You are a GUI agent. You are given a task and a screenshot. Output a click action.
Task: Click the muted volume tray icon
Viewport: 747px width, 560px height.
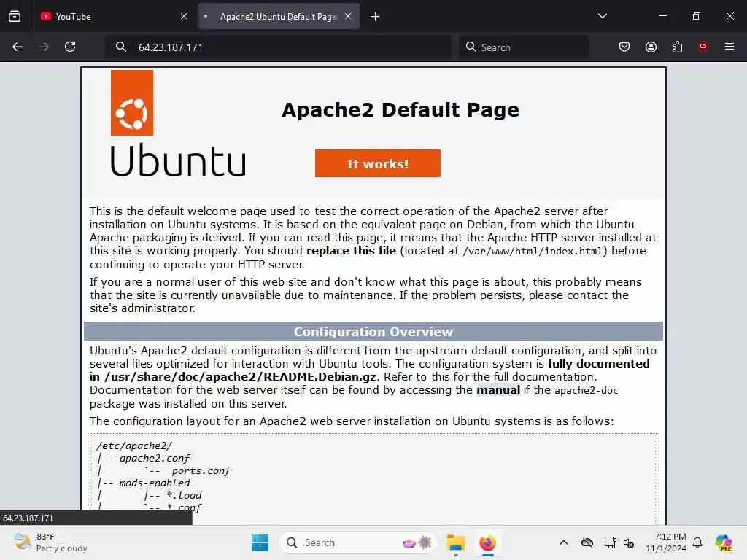pyautogui.click(x=629, y=542)
